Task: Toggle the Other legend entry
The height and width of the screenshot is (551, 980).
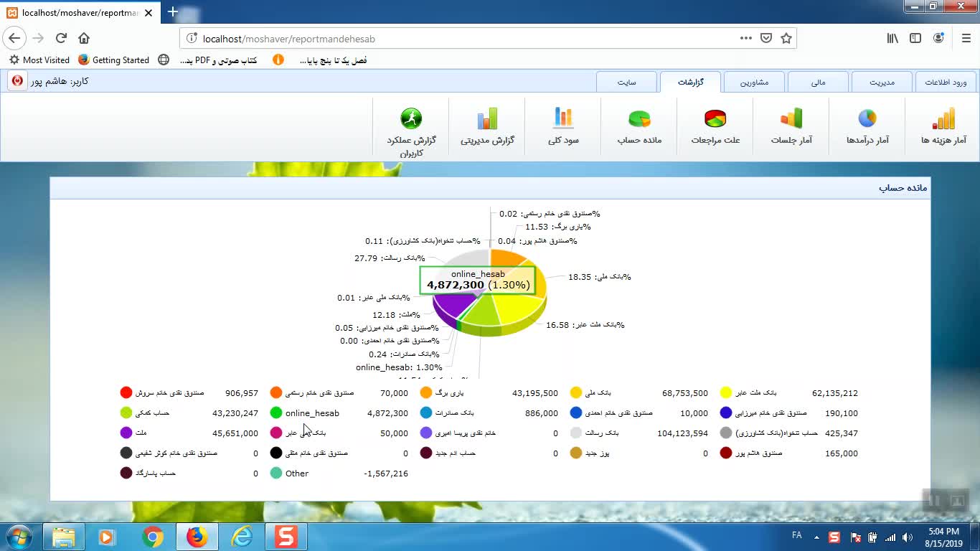Action: (276, 474)
